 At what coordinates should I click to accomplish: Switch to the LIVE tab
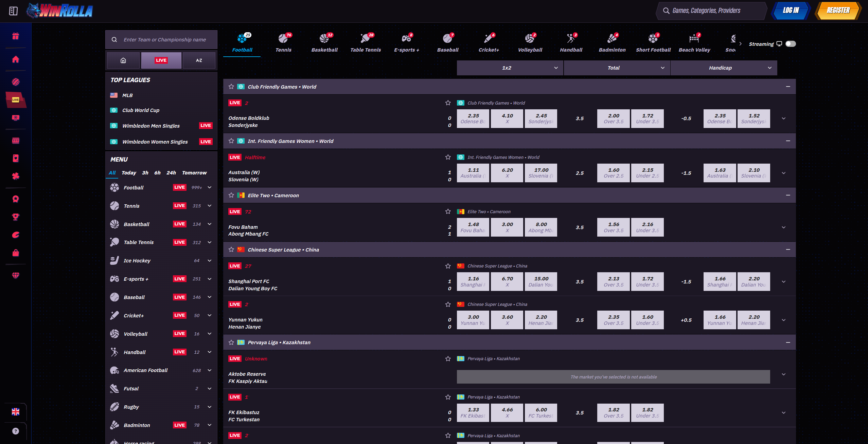[x=161, y=60]
